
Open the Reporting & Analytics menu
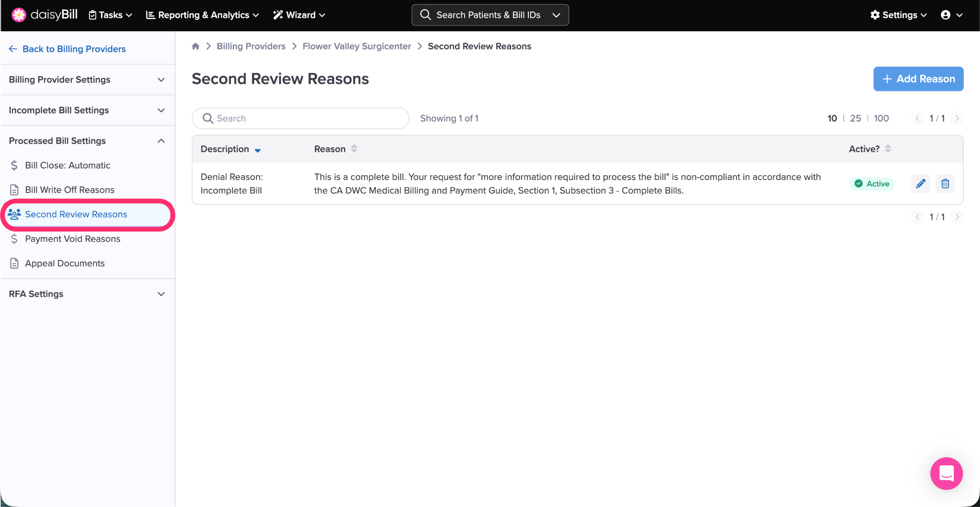[202, 15]
